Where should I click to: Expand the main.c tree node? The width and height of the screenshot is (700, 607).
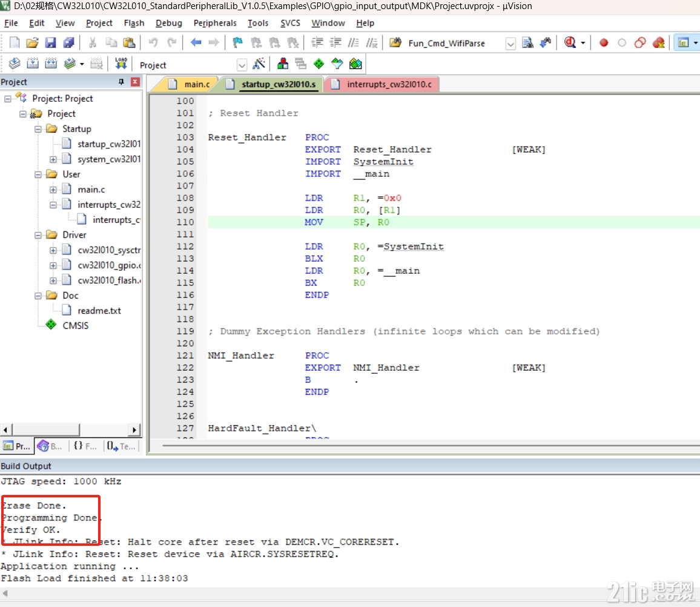[53, 190]
